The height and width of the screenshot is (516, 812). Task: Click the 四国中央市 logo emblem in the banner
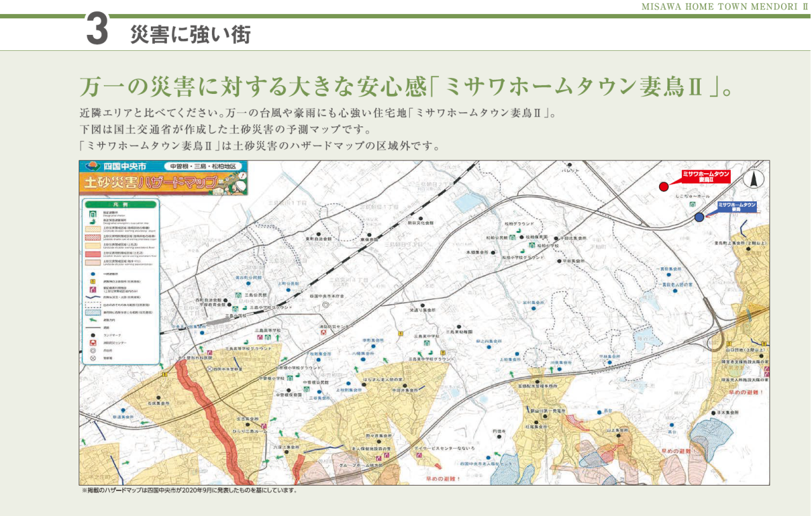click(92, 166)
